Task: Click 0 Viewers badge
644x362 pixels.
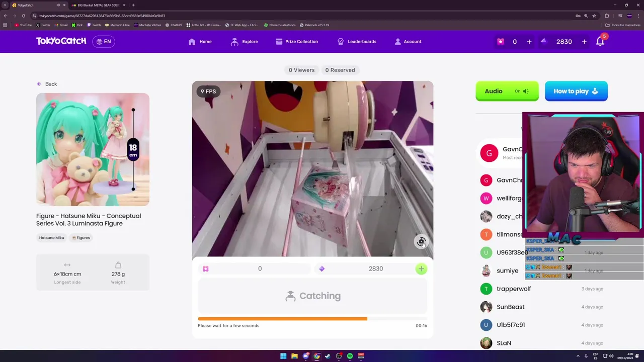Action: [x=301, y=70]
